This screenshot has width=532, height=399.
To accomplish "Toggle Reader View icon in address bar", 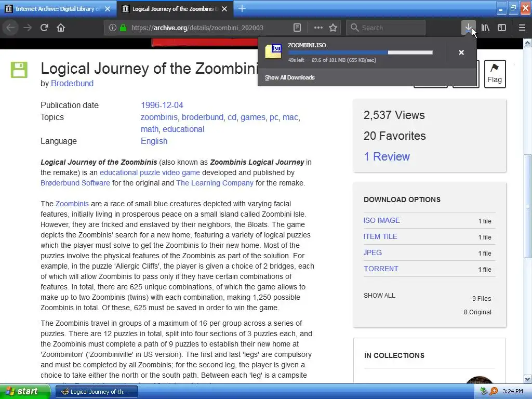I will (297, 28).
